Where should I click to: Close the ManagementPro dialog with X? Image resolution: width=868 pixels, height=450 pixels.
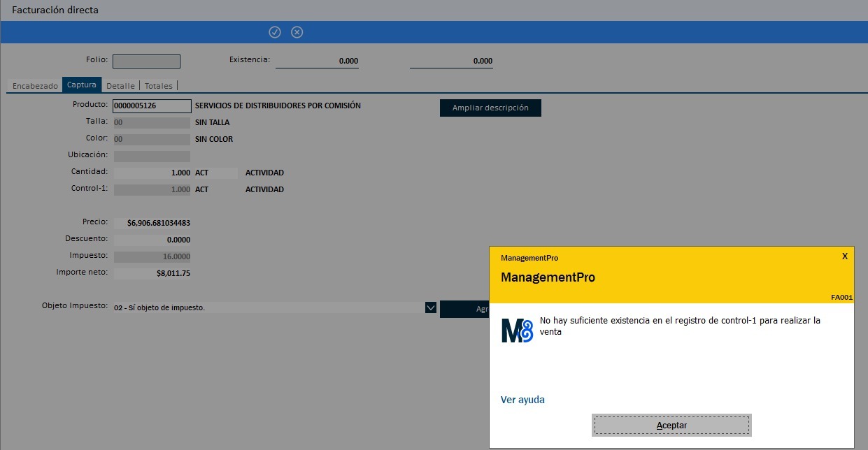coord(845,256)
